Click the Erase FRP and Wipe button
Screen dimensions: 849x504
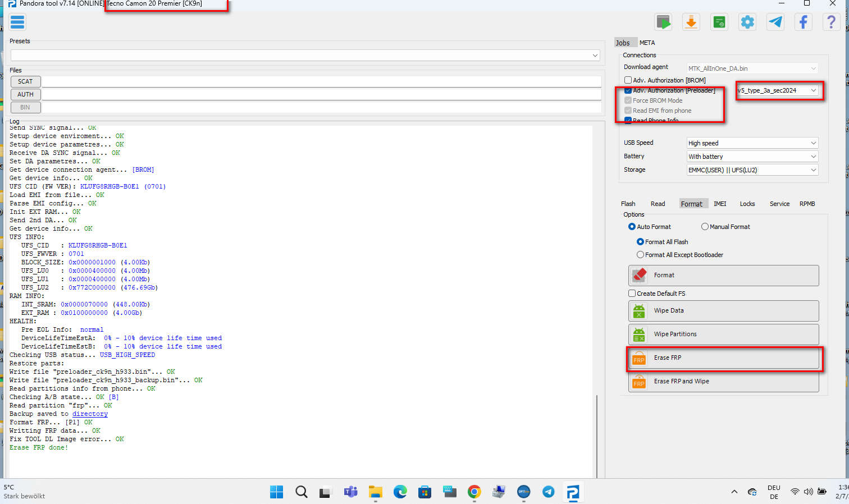click(x=723, y=382)
